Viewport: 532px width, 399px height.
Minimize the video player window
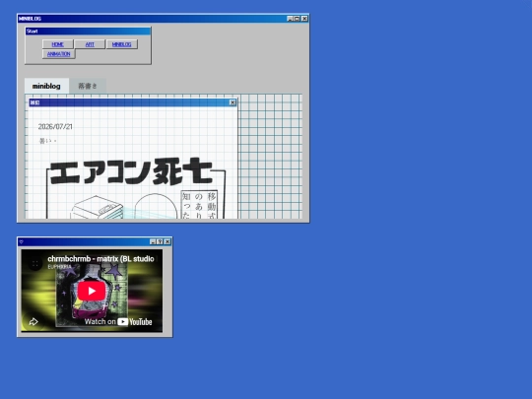(153, 241)
